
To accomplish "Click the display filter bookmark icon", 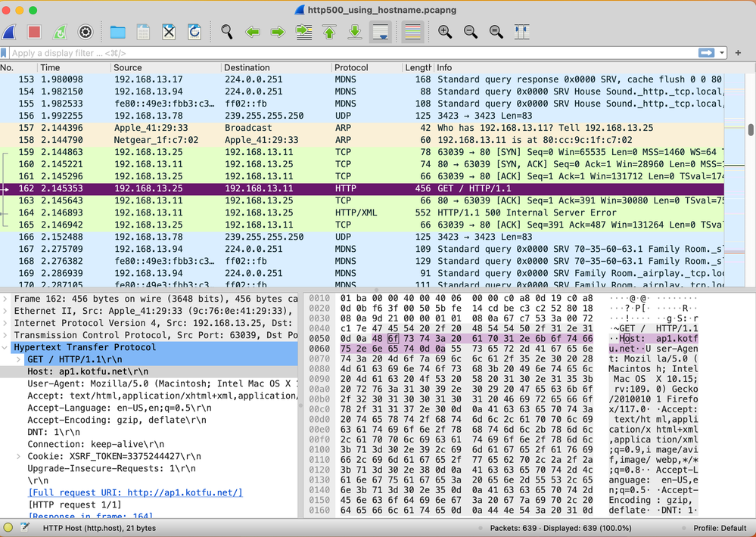I will pyautogui.click(x=4, y=53).
